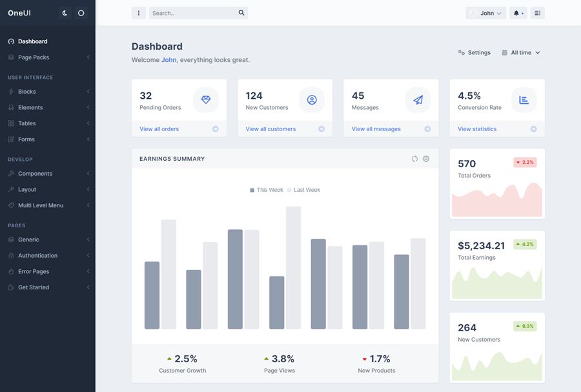Refresh the Earnings Summary block

(x=414, y=159)
